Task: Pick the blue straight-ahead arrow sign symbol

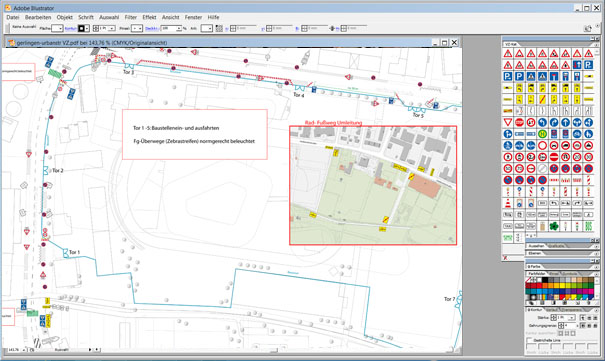Action: (x=566, y=123)
